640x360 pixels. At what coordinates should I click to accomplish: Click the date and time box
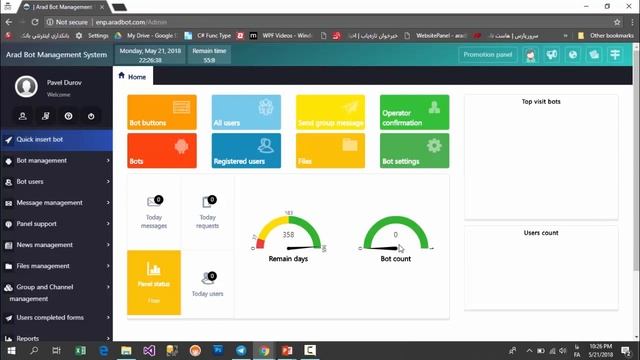pos(150,55)
